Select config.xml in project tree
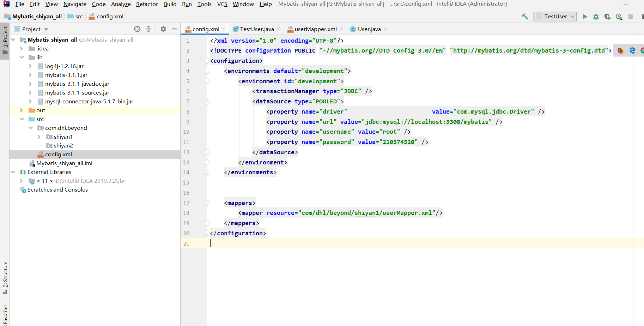This screenshot has width=644, height=326. click(58, 154)
